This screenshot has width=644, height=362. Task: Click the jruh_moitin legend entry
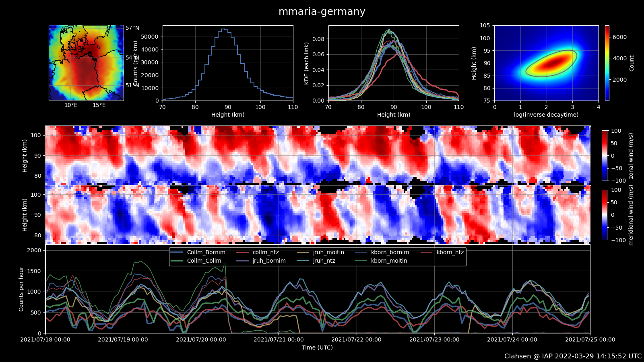pyautogui.click(x=320, y=252)
